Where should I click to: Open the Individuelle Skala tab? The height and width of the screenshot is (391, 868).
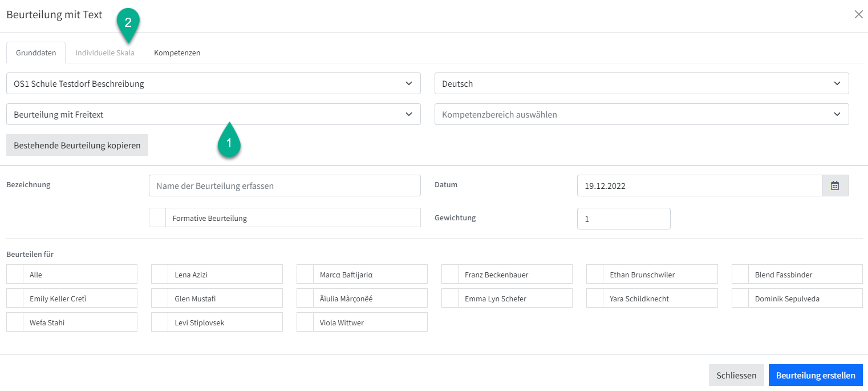[x=105, y=53]
